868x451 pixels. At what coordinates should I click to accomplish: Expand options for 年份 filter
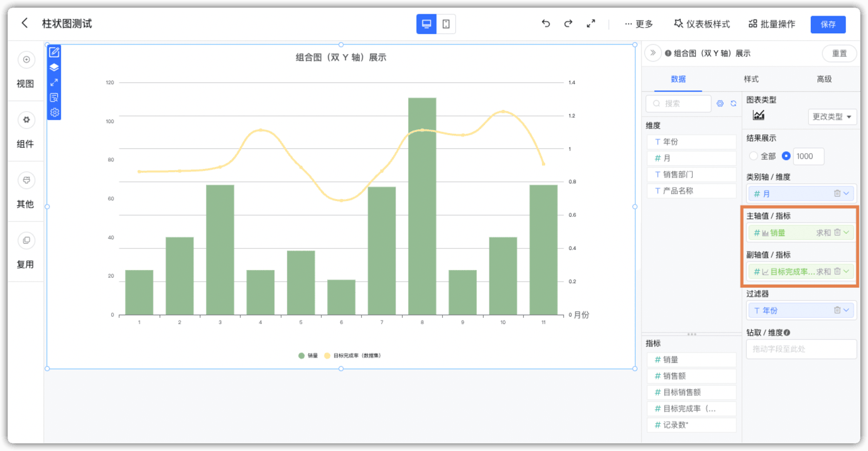point(846,310)
